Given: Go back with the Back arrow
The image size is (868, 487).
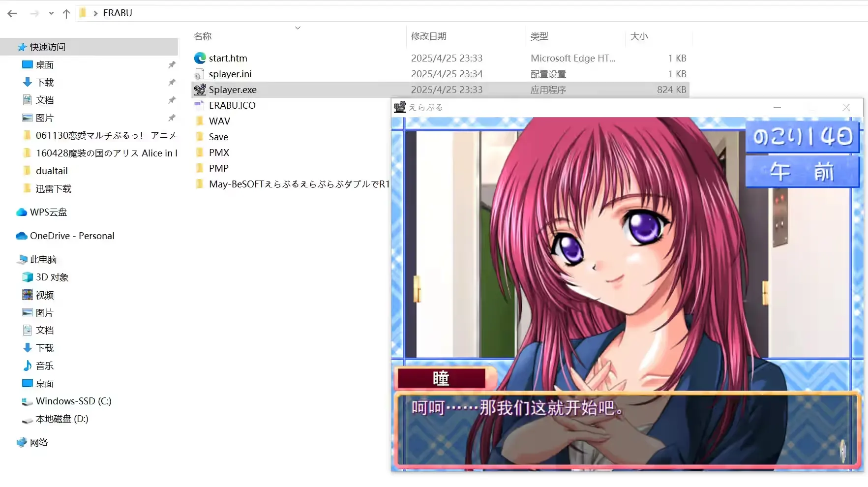Looking at the screenshot, I should pyautogui.click(x=12, y=13).
